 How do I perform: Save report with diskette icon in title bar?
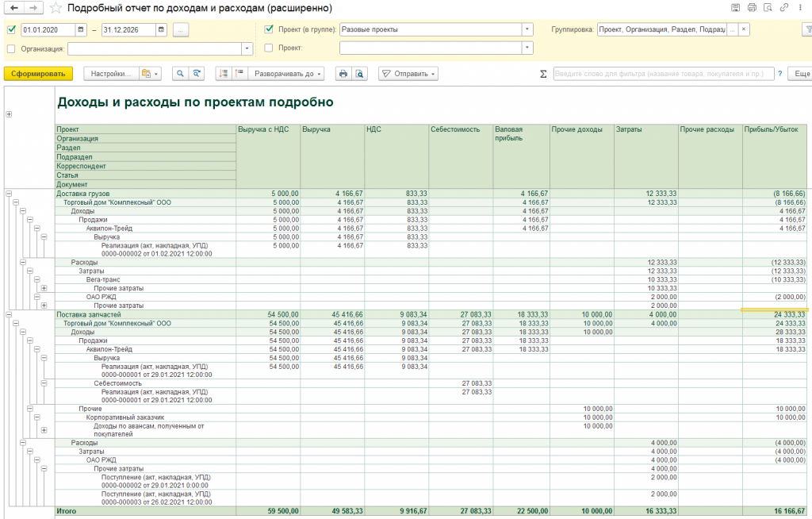pos(735,8)
